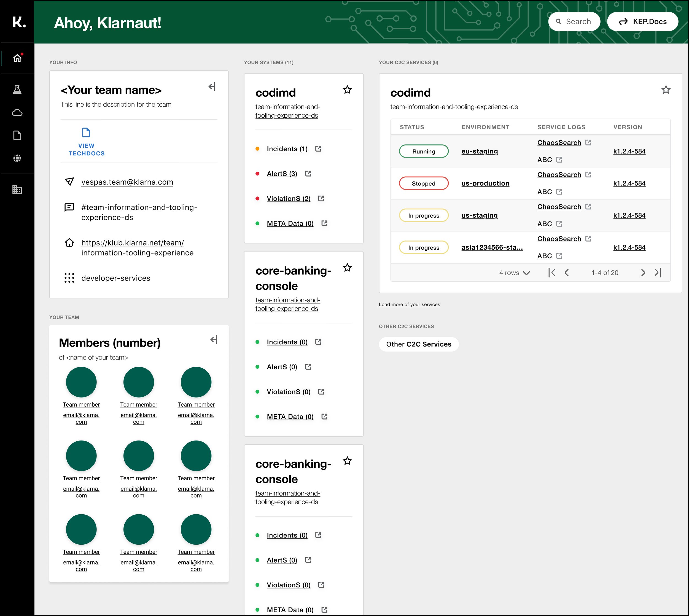
Task: Open external link icon beside Incidents (1)
Action: coord(318,148)
